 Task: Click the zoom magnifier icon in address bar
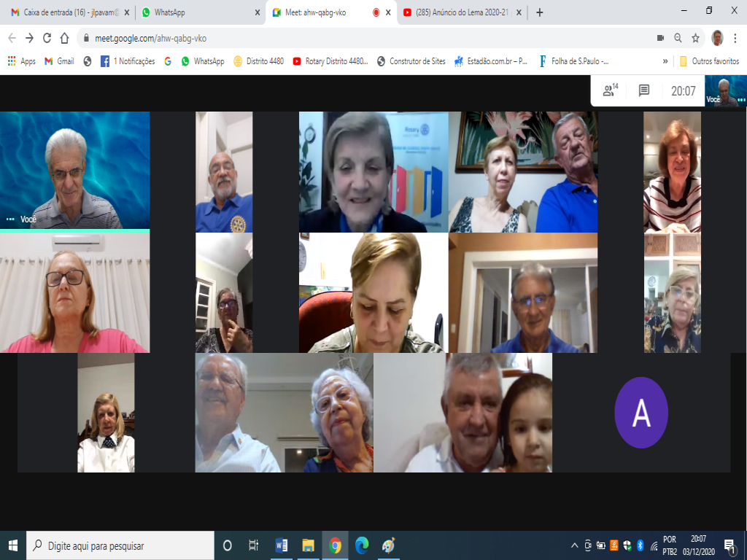pyautogui.click(x=678, y=38)
